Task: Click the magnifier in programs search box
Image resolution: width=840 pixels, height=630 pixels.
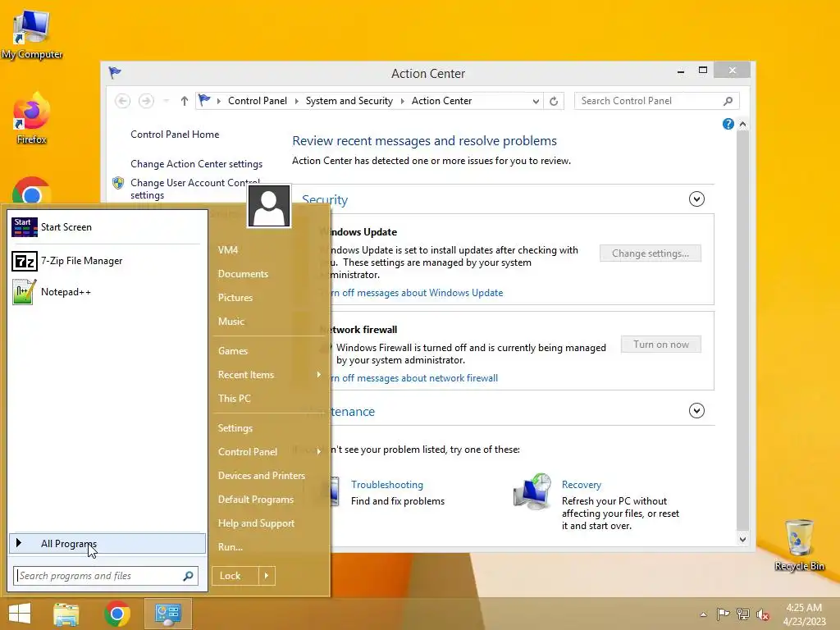Action: pos(188,576)
